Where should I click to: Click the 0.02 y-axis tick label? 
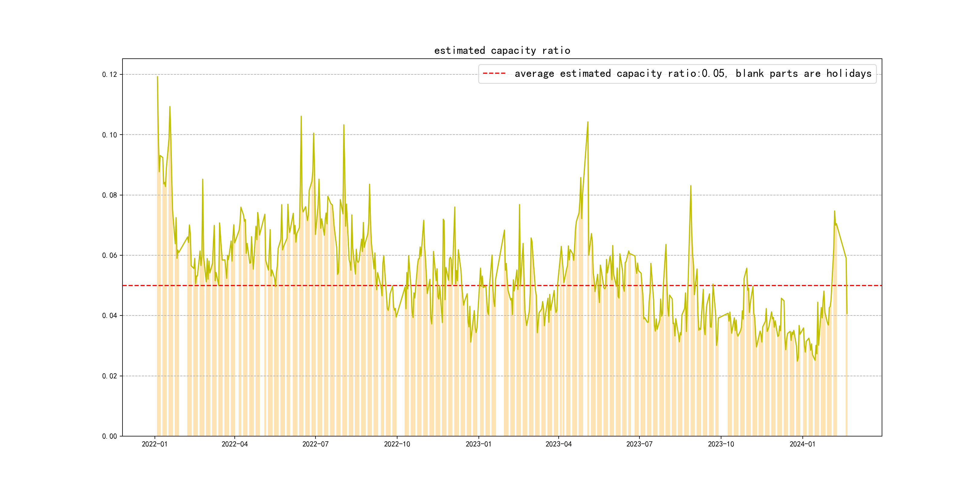coord(109,376)
